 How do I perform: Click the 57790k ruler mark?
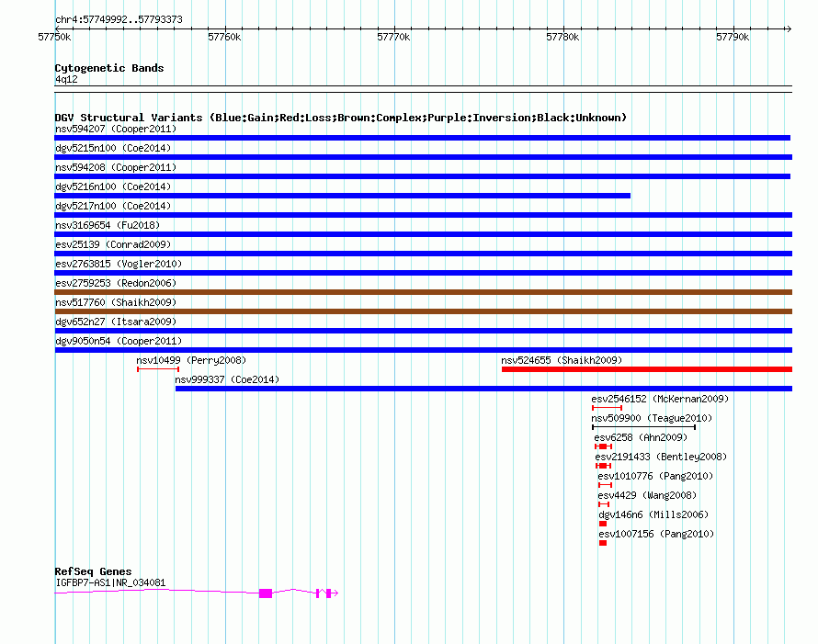[x=733, y=37]
